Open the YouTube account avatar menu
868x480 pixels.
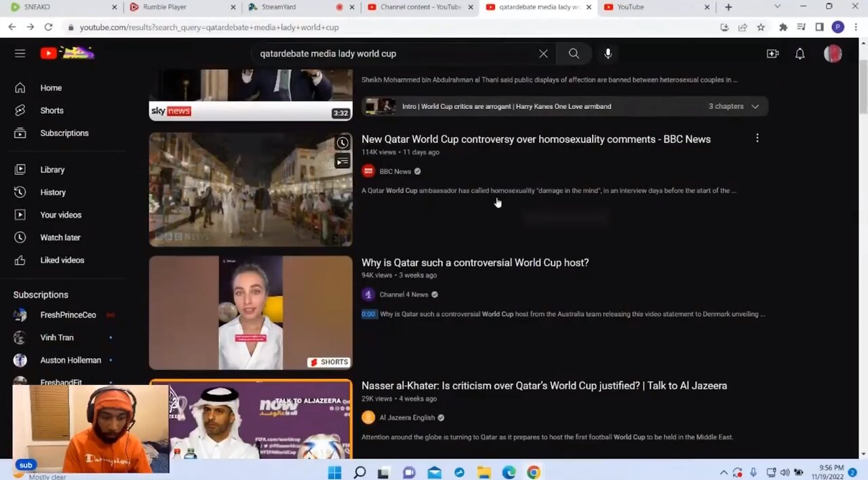coord(833,54)
